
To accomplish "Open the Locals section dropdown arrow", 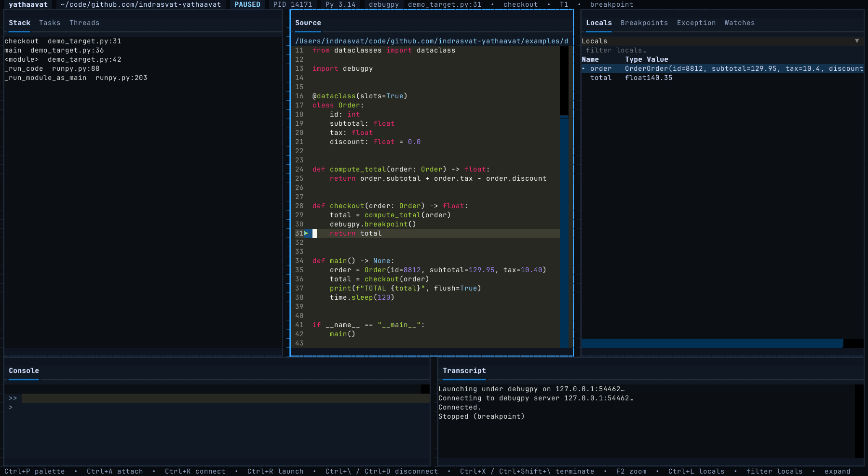I will click(857, 41).
